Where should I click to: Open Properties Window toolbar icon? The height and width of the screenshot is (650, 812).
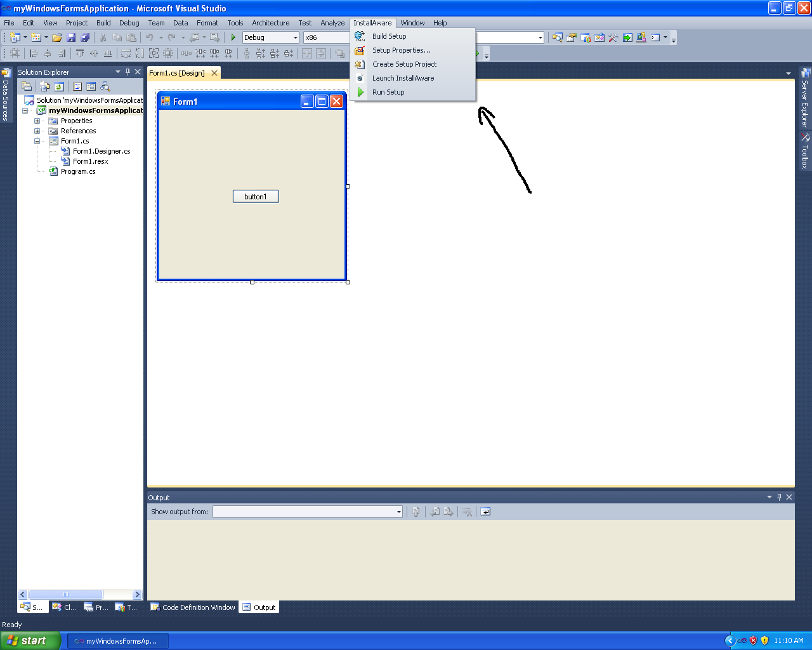[x=572, y=37]
